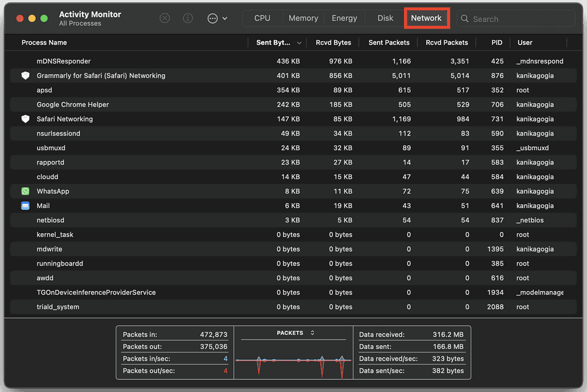Viewport: 587px width, 392px height.
Task: Click the 436 KB sent bytes value
Action: point(288,61)
